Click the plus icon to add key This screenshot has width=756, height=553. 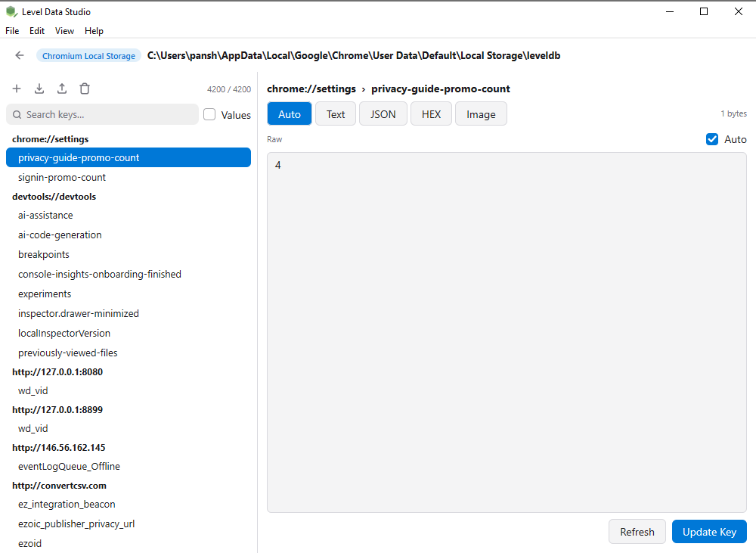coord(17,89)
